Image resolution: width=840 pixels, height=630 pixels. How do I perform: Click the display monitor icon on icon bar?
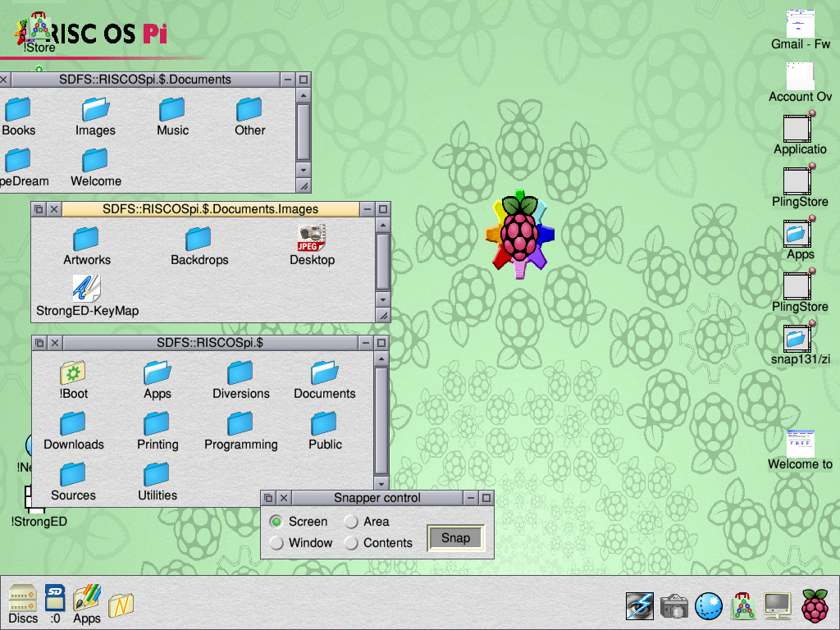pos(778,606)
